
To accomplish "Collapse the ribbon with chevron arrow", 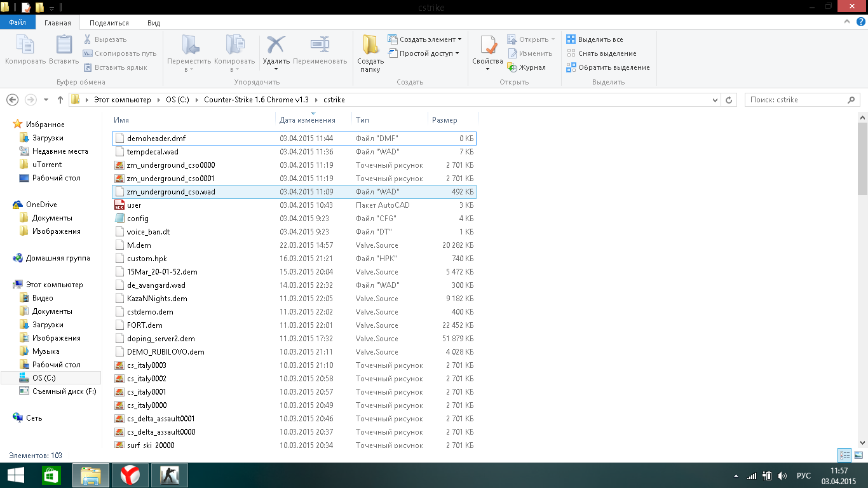I will point(846,22).
